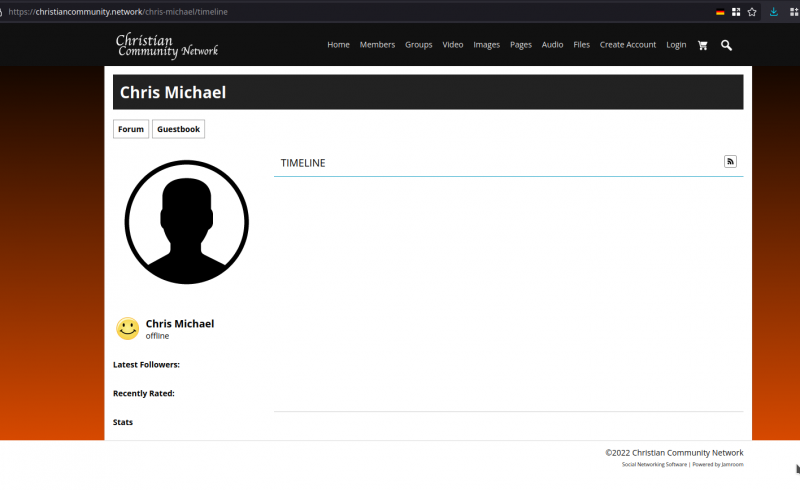The height and width of the screenshot is (490, 800).
Task: Click the QR grid icon in address bar
Action: [x=736, y=12]
